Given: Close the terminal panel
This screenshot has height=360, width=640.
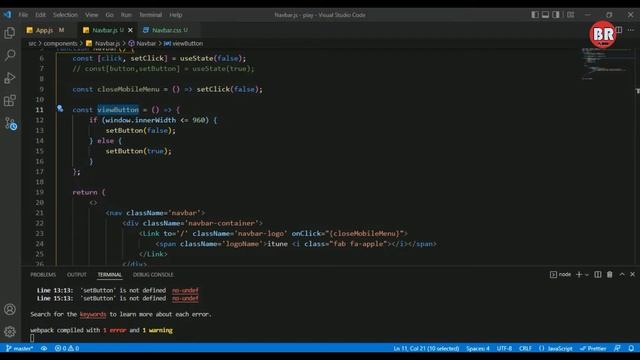Looking at the screenshot, I should tap(632, 274).
